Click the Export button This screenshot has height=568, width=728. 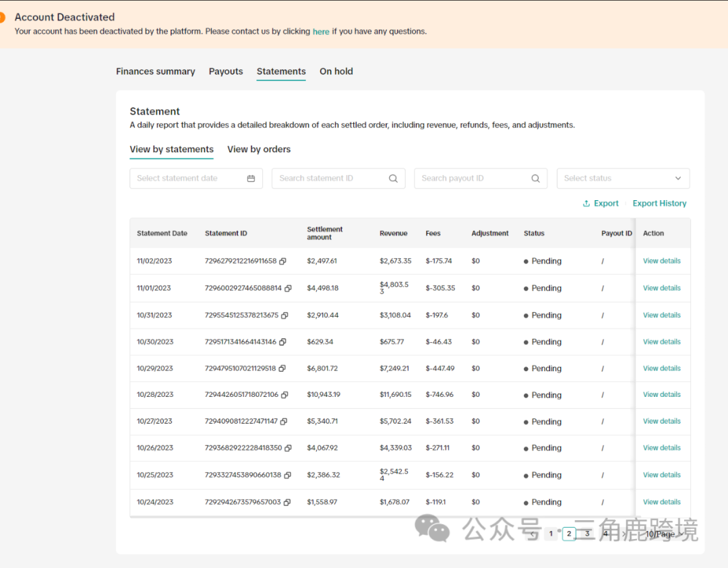[x=601, y=203]
